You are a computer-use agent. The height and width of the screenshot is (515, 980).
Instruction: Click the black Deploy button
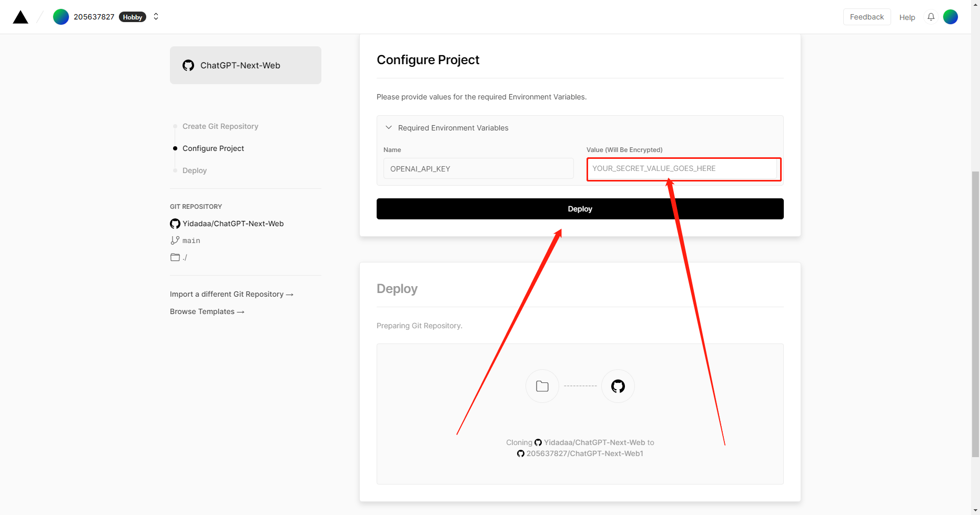coord(580,209)
